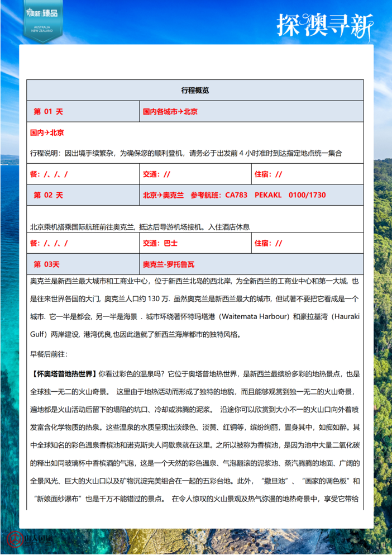Click the 第 01 天 cell

[83, 111]
